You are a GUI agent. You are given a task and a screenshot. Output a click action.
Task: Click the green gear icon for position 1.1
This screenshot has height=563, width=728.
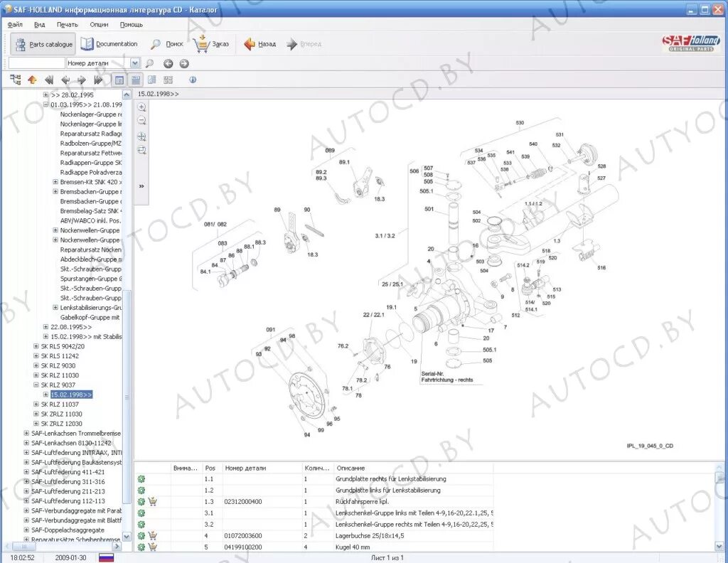tap(141, 479)
